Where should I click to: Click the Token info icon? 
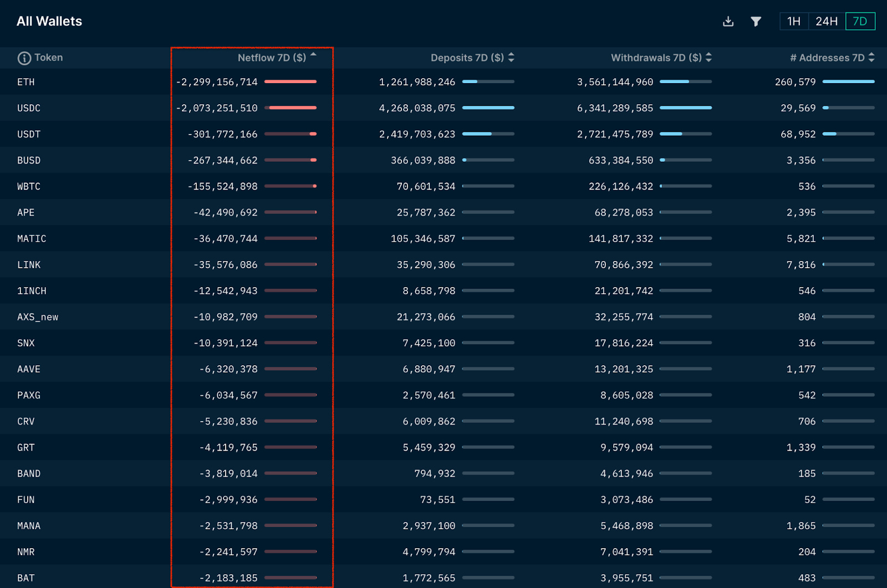tap(24, 58)
